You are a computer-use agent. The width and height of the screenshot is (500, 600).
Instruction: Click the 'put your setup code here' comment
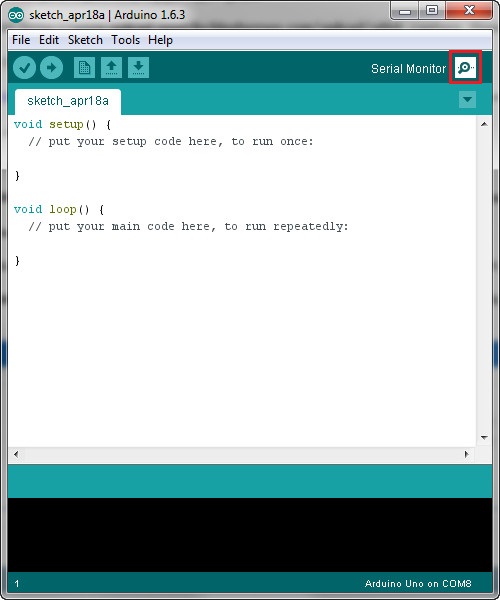click(171, 142)
